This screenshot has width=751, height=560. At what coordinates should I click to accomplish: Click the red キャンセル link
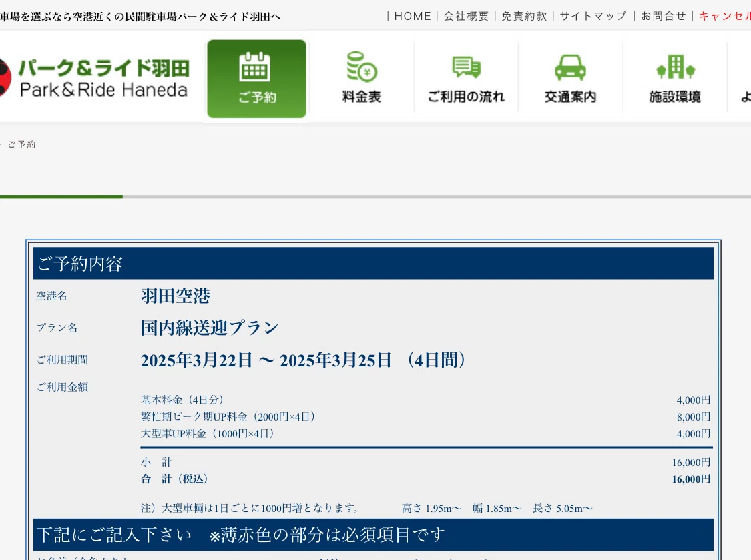tap(725, 16)
